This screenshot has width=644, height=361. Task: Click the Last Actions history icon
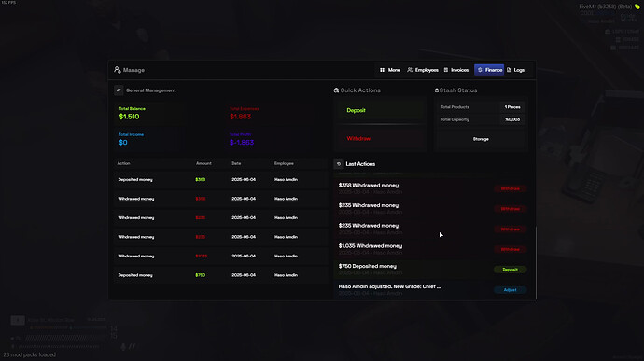click(x=339, y=164)
